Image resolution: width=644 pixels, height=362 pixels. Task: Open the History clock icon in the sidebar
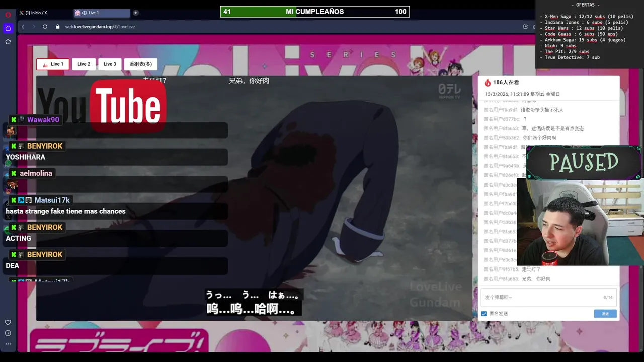point(8,333)
